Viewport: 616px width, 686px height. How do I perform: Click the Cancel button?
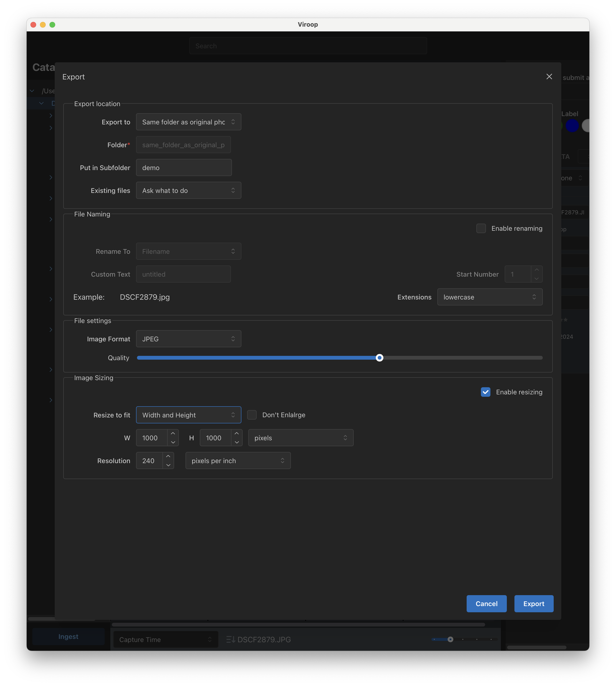click(486, 604)
